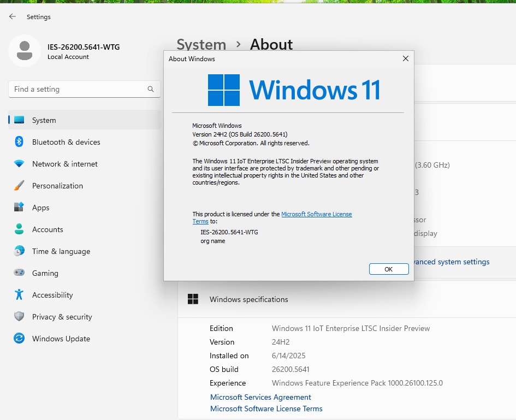
Task: Click the Edition label in specifications
Action: click(221, 328)
